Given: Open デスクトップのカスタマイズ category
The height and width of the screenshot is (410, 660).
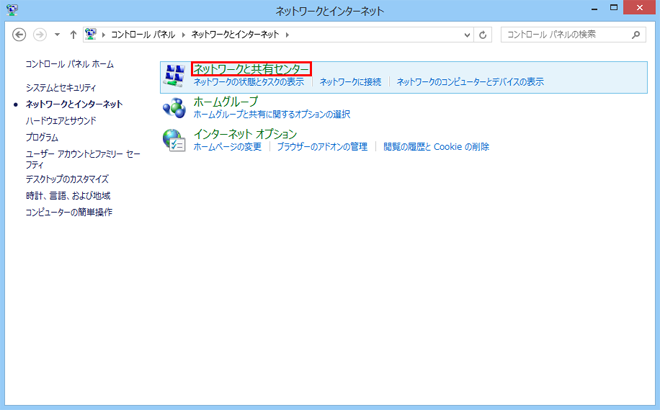Looking at the screenshot, I should coord(67,179).
